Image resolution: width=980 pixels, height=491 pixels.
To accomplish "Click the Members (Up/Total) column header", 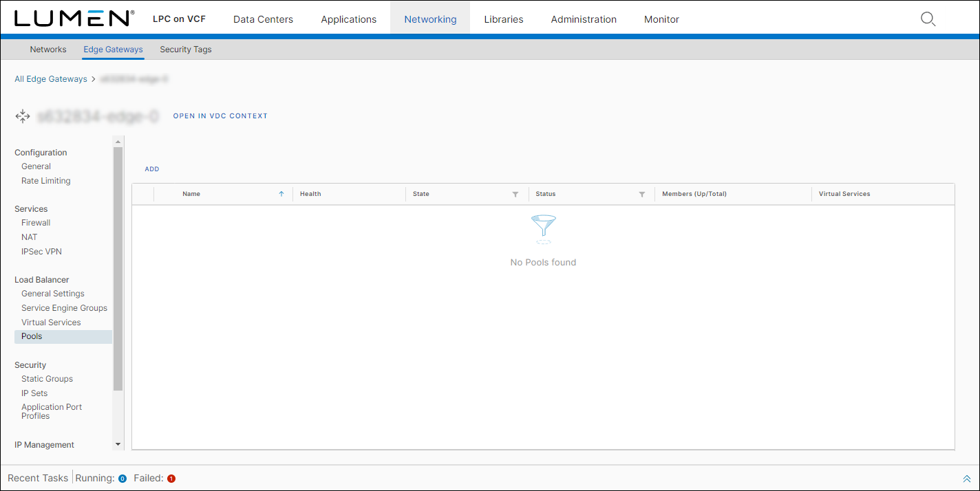I will (694, 194).
